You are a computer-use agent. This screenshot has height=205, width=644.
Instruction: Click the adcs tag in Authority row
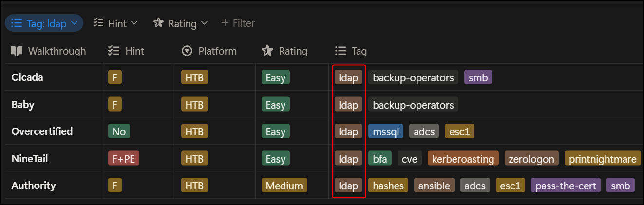point(475,186)
